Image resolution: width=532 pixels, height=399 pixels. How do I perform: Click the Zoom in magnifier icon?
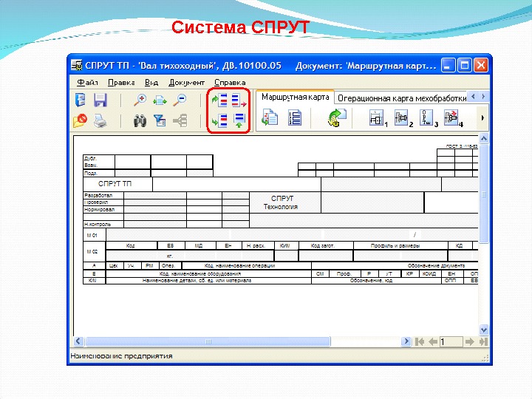click(140, 100)
